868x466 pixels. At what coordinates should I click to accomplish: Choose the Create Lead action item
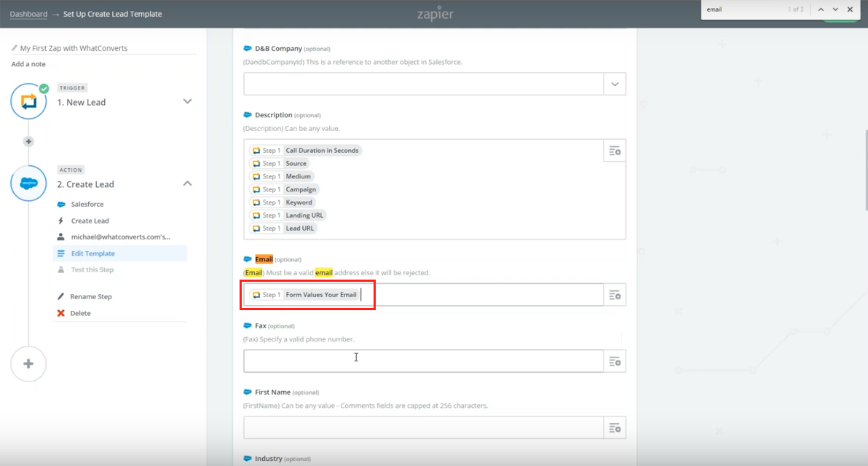pos(90,221)
